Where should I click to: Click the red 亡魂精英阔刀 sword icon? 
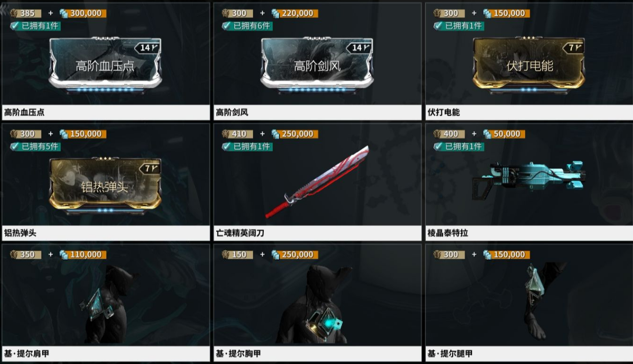(317, 182)
